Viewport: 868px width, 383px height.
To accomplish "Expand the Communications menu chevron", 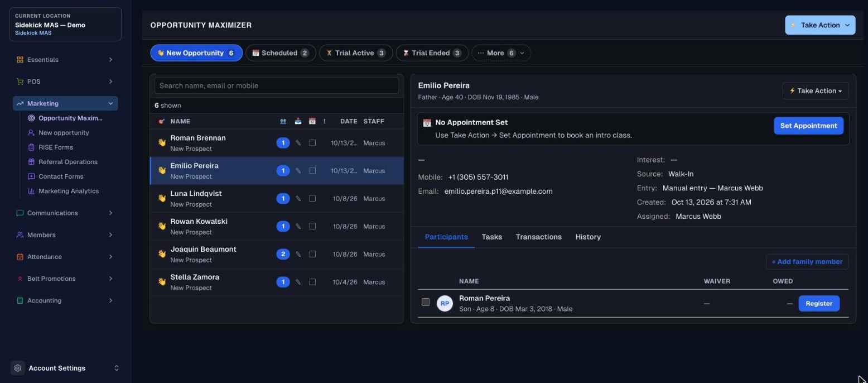I will coord(110,213).
